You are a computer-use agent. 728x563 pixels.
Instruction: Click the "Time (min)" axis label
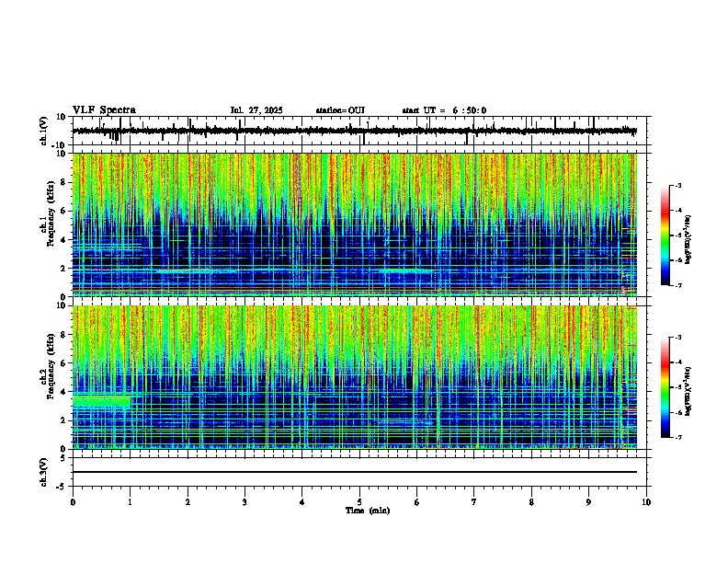click(x=368, y=511)
